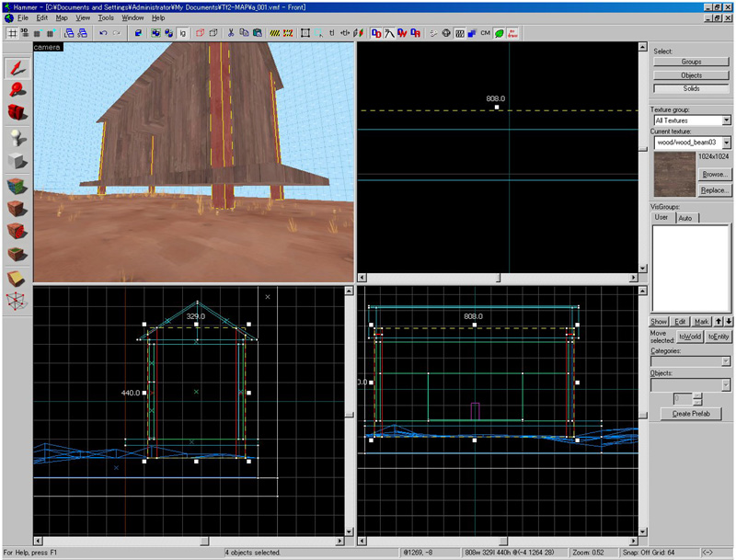This screenshot has width=736, height=560.
Task: Click the VisGroups Show button
Action: coord(659,322)
